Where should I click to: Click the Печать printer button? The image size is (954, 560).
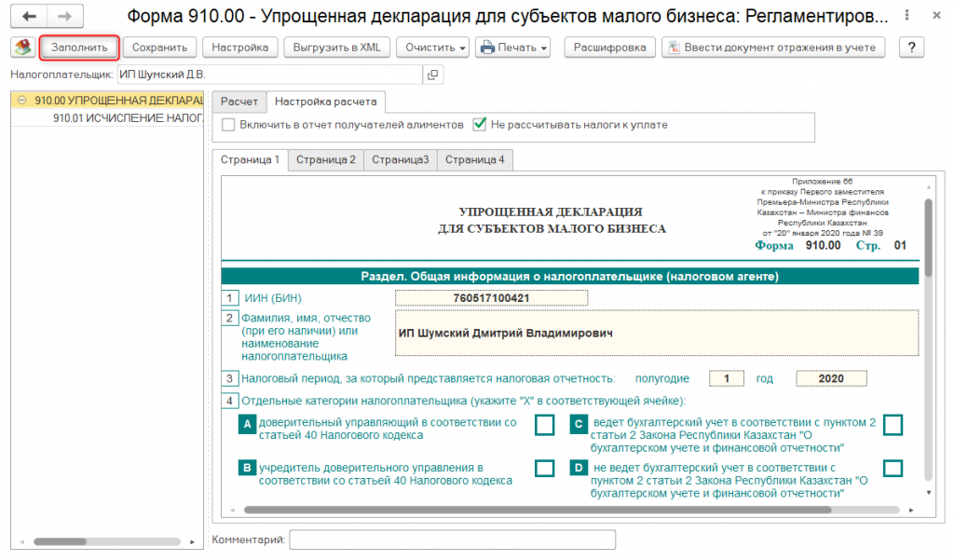(x=513, y=48)
